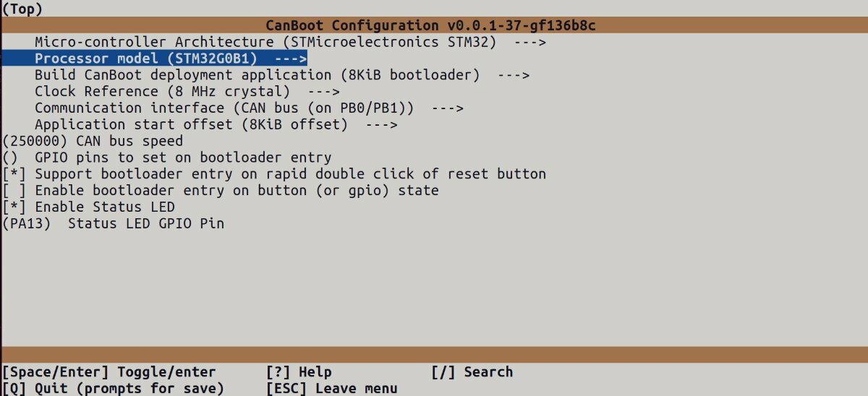Click the [/] Search shortcut label
This screenshot has width=868, height=396.
coord(472,372)
